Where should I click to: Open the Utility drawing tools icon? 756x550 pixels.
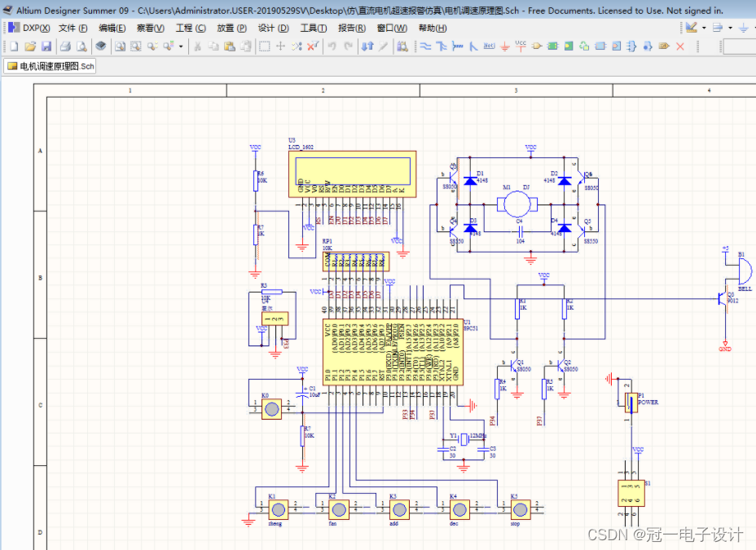coord(692,28)
